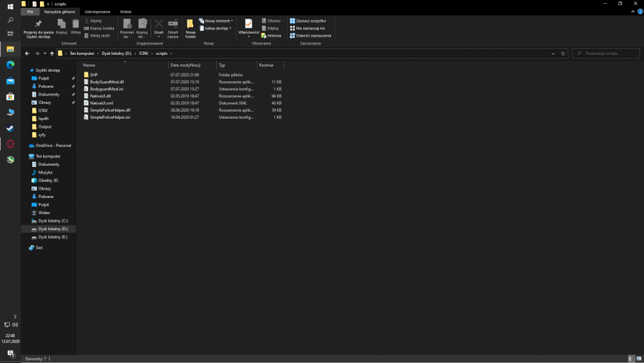Go back with the back arrow

pos(27,54)
